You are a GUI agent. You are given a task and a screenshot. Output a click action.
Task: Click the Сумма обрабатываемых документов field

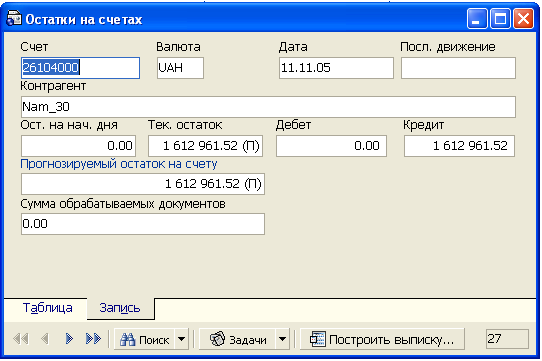[143, 224]
